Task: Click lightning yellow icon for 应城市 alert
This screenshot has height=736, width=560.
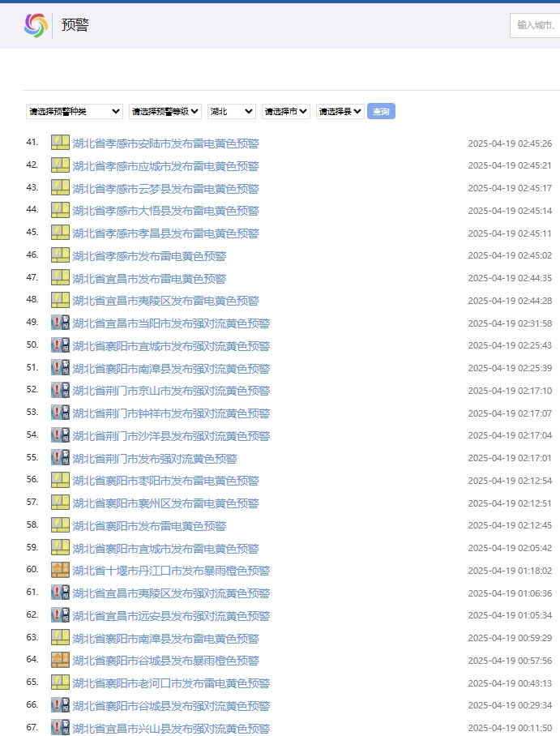Action: pyautogui.click(x=60, y=165)
